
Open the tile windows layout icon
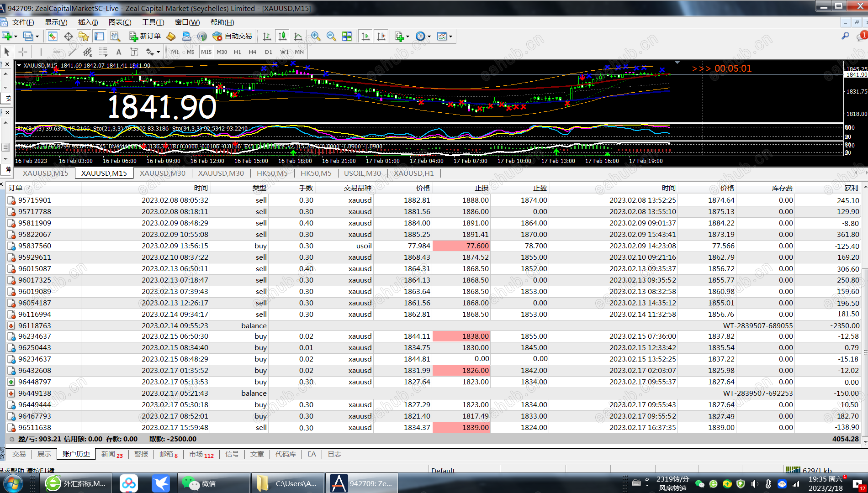pyautogui.click(x=347, y=36)
